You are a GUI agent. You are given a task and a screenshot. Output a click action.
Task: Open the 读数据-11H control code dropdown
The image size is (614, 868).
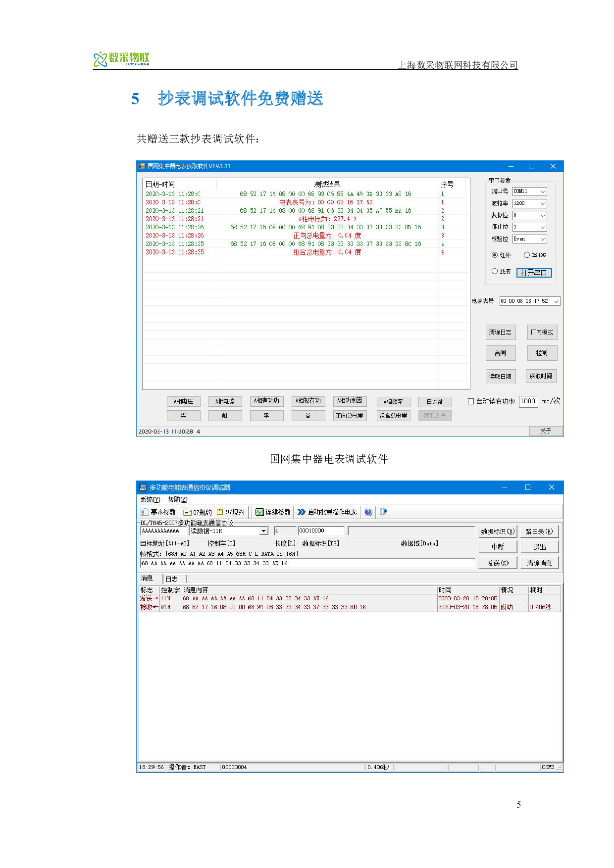coord(264,531)
